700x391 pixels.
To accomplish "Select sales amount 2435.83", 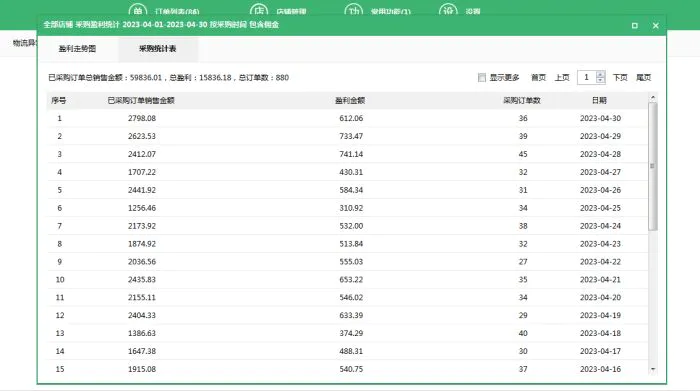I will coord(142,279).
